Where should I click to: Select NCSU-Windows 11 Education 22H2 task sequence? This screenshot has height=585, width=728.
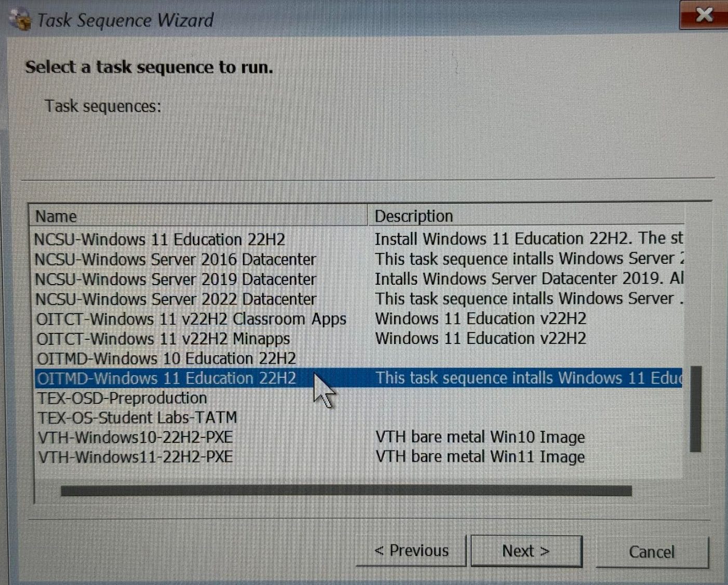(159, 240)
